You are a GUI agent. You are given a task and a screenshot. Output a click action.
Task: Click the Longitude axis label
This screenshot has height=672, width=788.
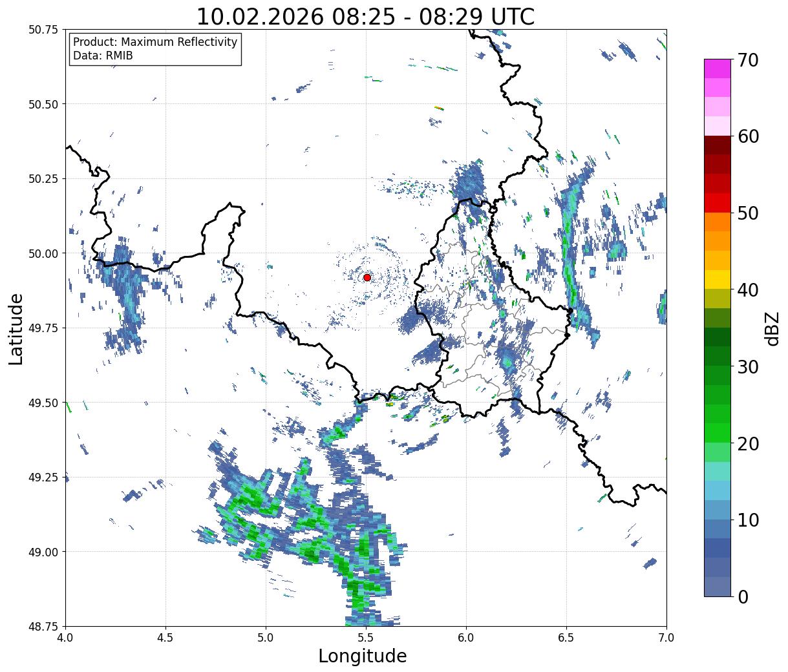(x=363, y=656)
